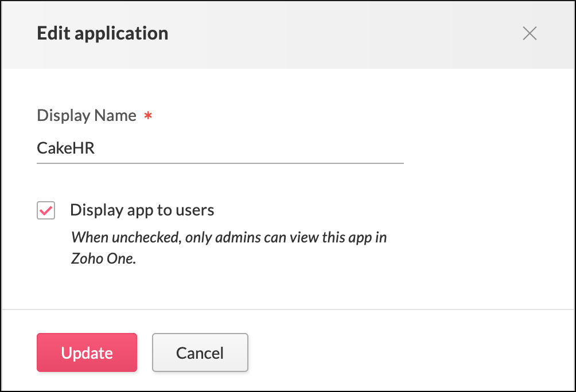Disable app visibility for non-admin users
Image resolution: width=576 pixels, height=392 pixels.
[x=45, y=210]
